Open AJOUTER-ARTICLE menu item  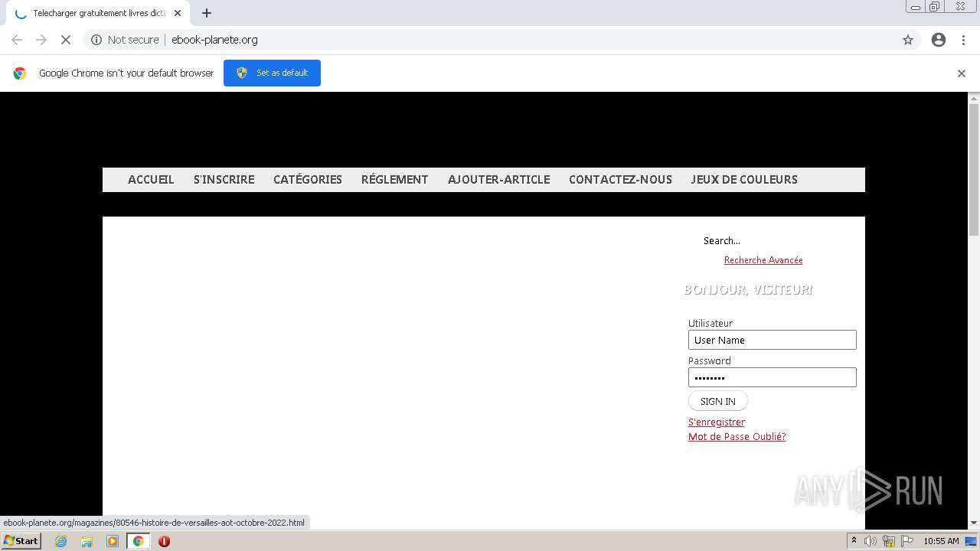[x=499, y=179]
